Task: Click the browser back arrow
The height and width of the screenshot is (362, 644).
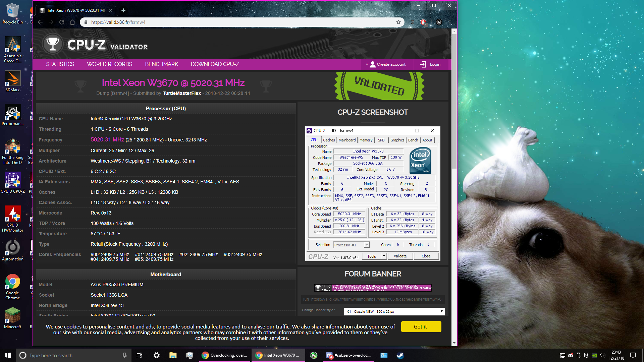Action: [x=40, y=22]
